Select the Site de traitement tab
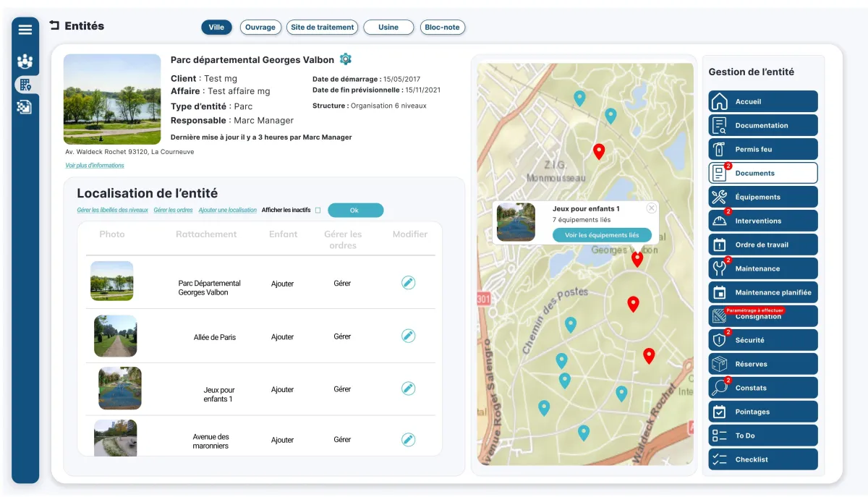The image size is (868, 497). pyautogui.click(x=322, y=27)
